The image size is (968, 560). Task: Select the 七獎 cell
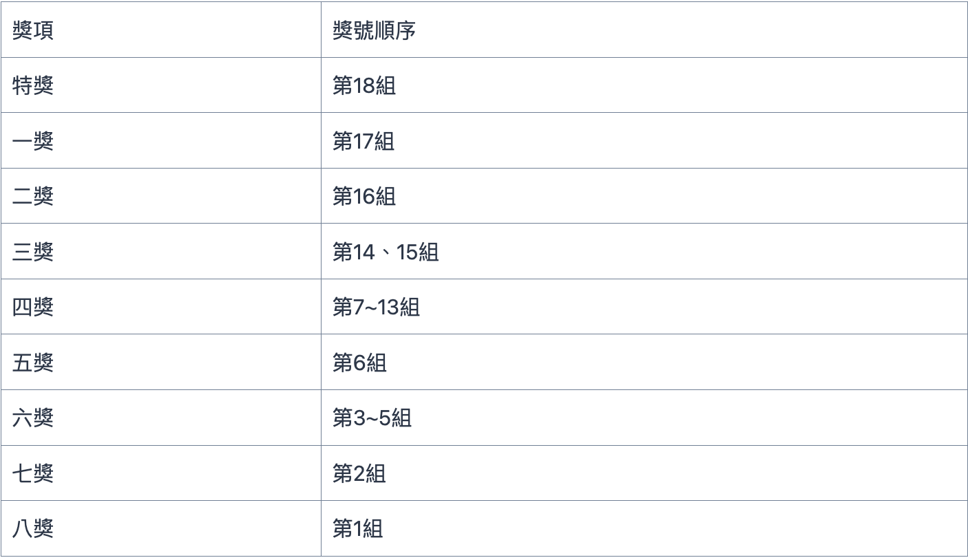[160, 473]
